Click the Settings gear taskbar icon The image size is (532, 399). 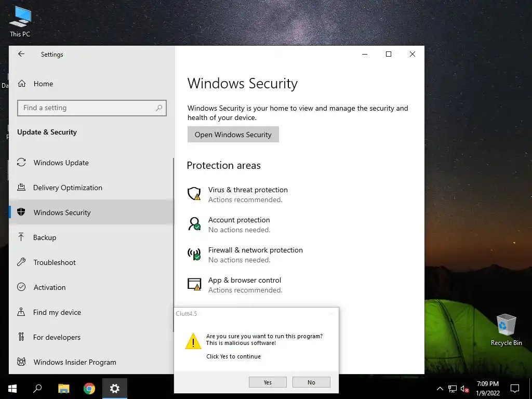point(115,389)
